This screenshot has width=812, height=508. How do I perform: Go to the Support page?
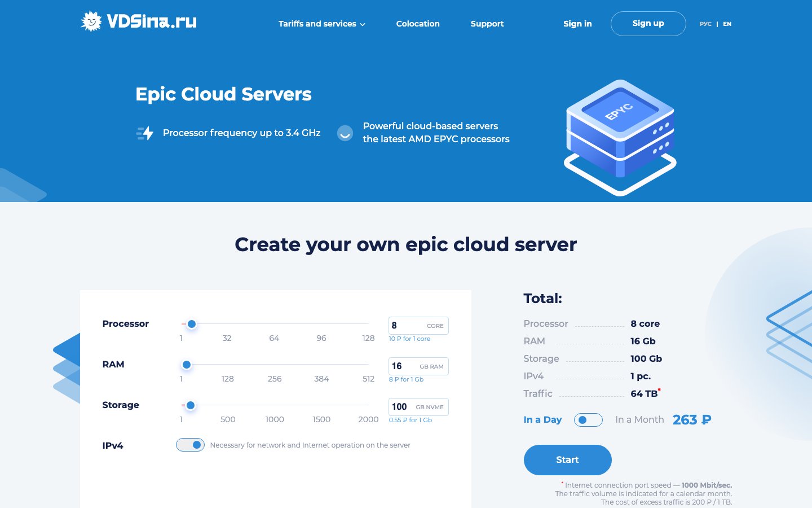click(x=487, y=24)
